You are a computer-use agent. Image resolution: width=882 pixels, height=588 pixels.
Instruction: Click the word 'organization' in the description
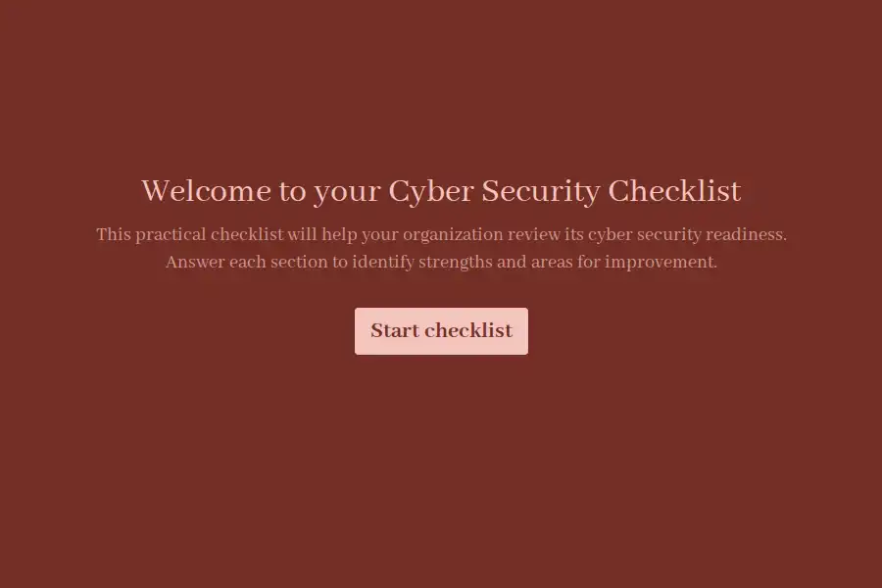coord(453,234)
